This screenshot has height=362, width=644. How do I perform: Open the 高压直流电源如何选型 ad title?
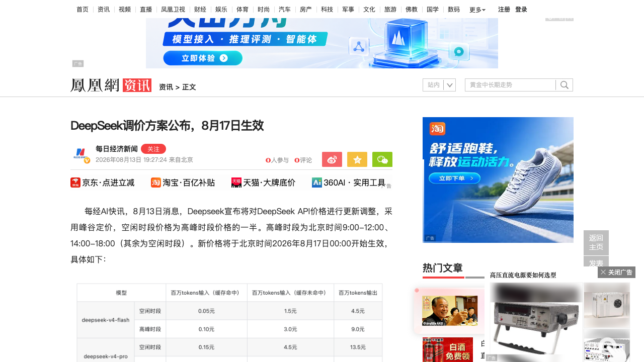tap(523, 275)
